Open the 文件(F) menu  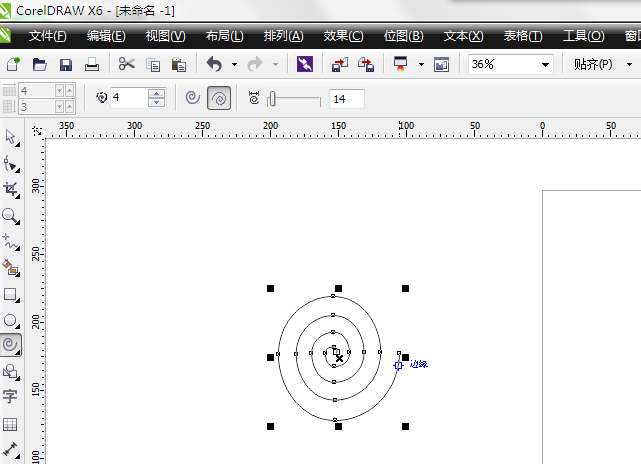(x=47, y=36)
